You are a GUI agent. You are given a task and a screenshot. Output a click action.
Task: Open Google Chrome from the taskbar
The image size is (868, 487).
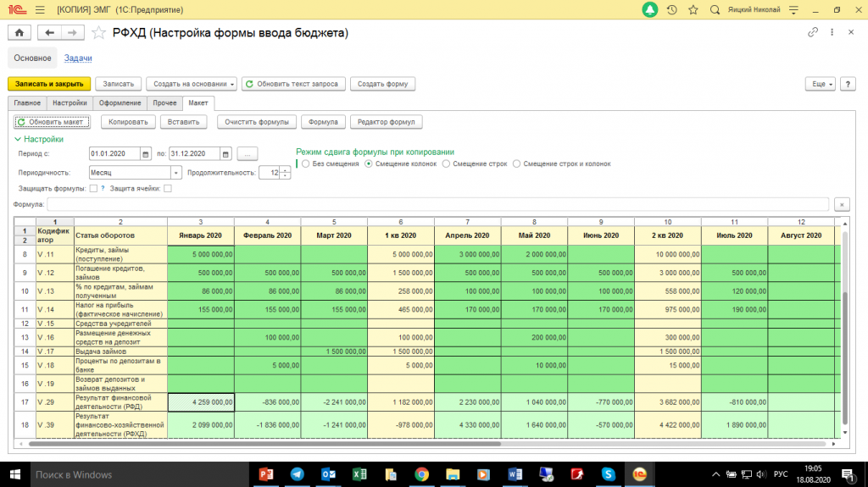coord(422,474)
